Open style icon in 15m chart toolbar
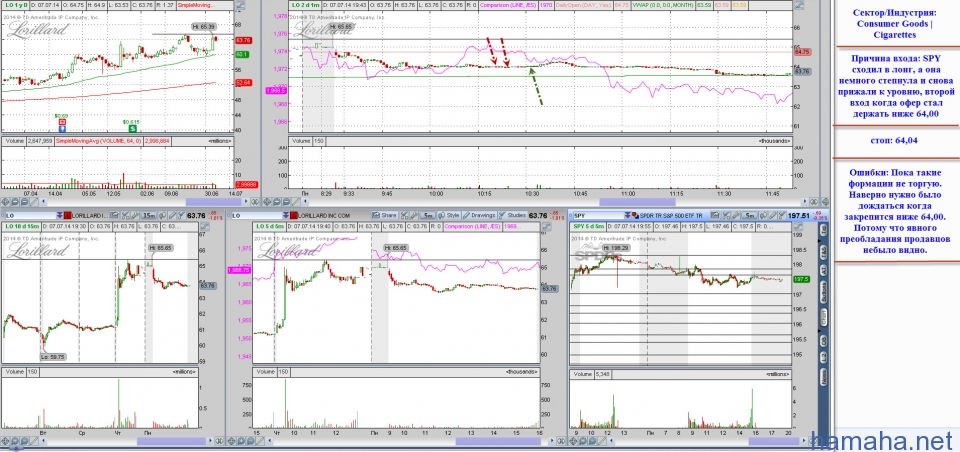960x452 pixels. tap(162, 215)
